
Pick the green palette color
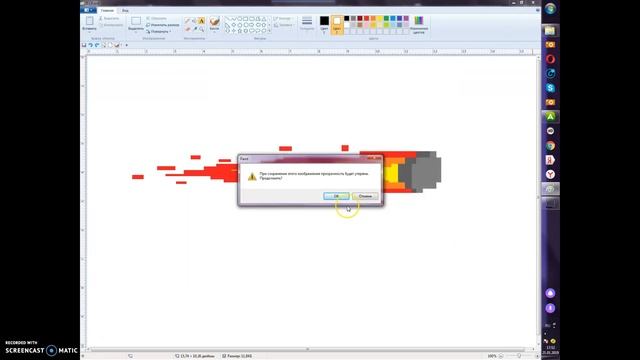[x=386, y=18]
